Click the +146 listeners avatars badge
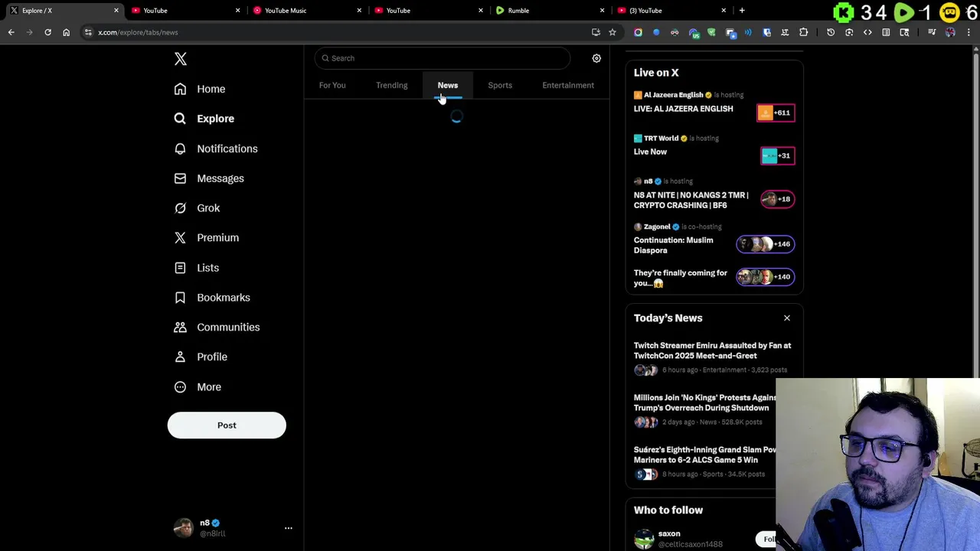This screenshot has width=980, height=551. click(765, 244)
